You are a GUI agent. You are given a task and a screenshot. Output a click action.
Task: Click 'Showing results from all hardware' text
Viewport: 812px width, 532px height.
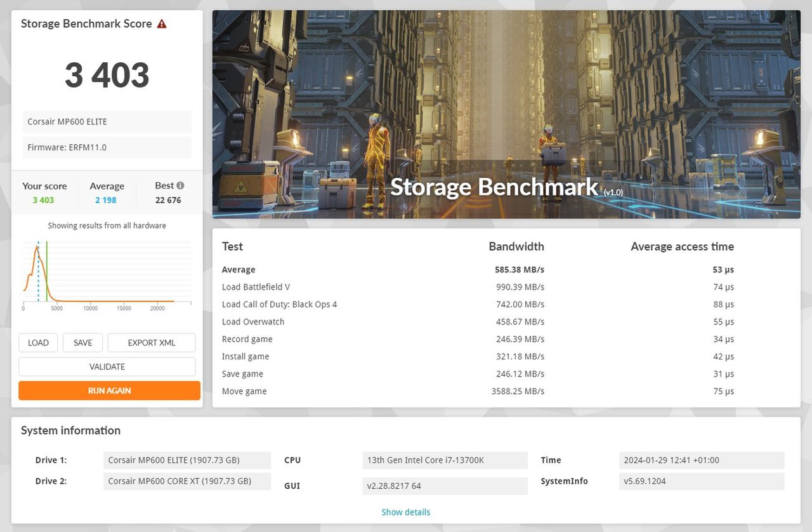(x=107, y=225)
